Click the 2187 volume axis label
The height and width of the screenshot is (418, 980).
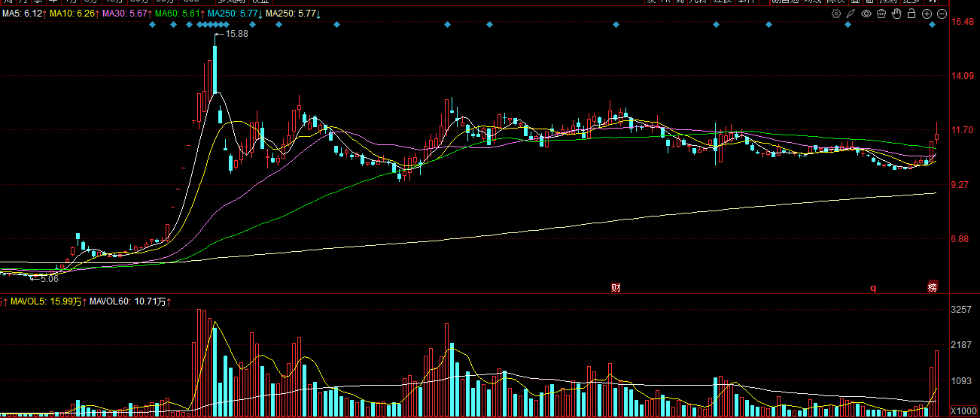pyautogui.click(x=963, y=345)
